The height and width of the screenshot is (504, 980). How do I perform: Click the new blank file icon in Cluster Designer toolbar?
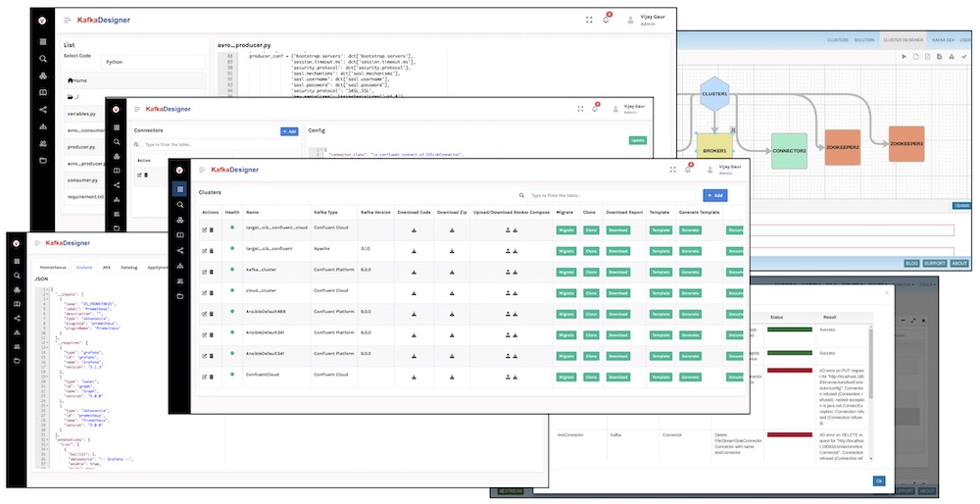coord(916,56)
